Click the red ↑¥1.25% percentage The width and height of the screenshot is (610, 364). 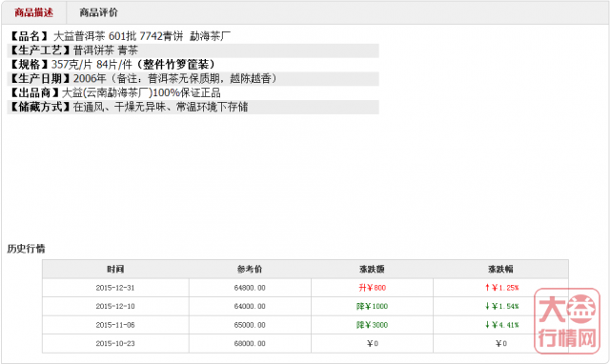pos(502,288)
